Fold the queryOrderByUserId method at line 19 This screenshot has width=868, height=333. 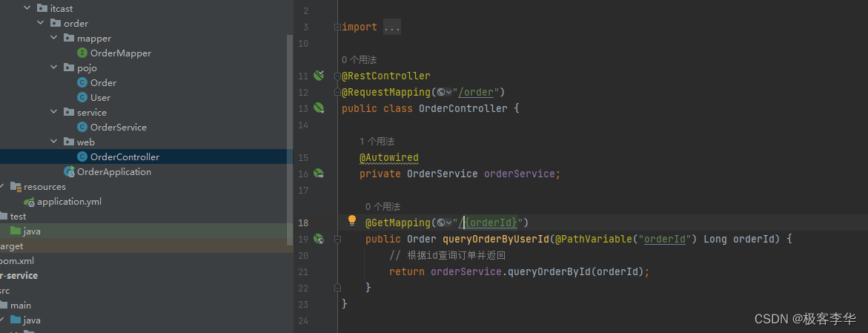(337, 239)
